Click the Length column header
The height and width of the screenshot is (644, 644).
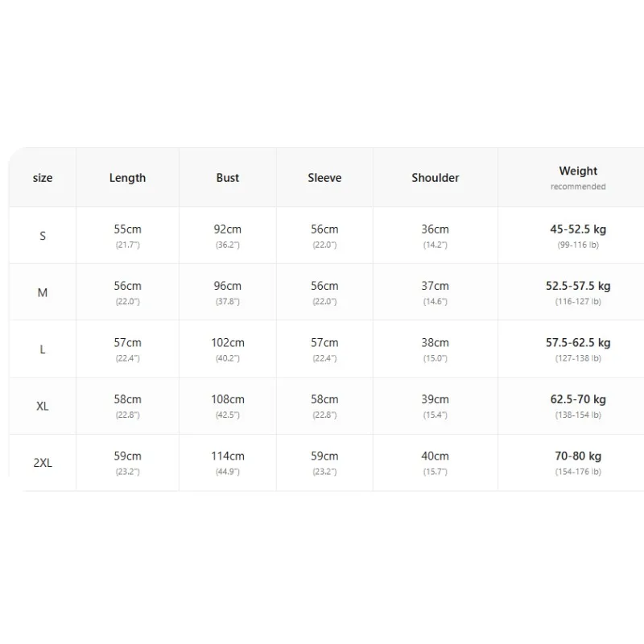coord(127,178)
